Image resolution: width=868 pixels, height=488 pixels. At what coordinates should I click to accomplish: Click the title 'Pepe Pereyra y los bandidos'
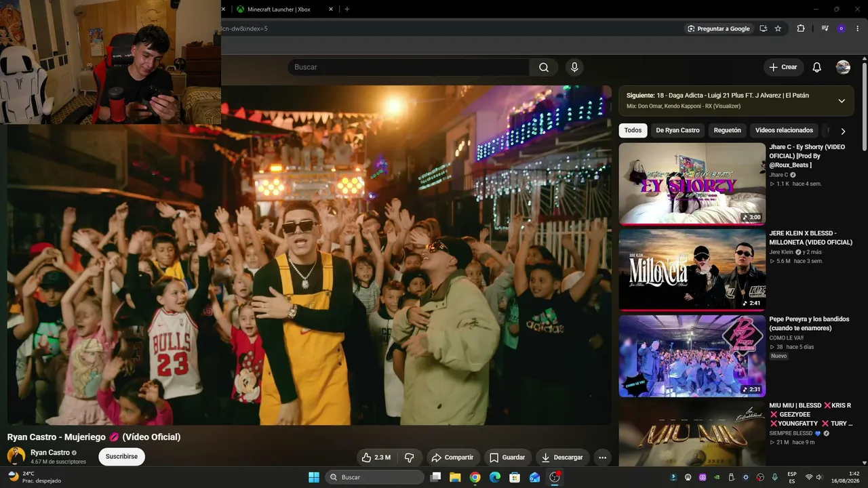pos(809,324)
